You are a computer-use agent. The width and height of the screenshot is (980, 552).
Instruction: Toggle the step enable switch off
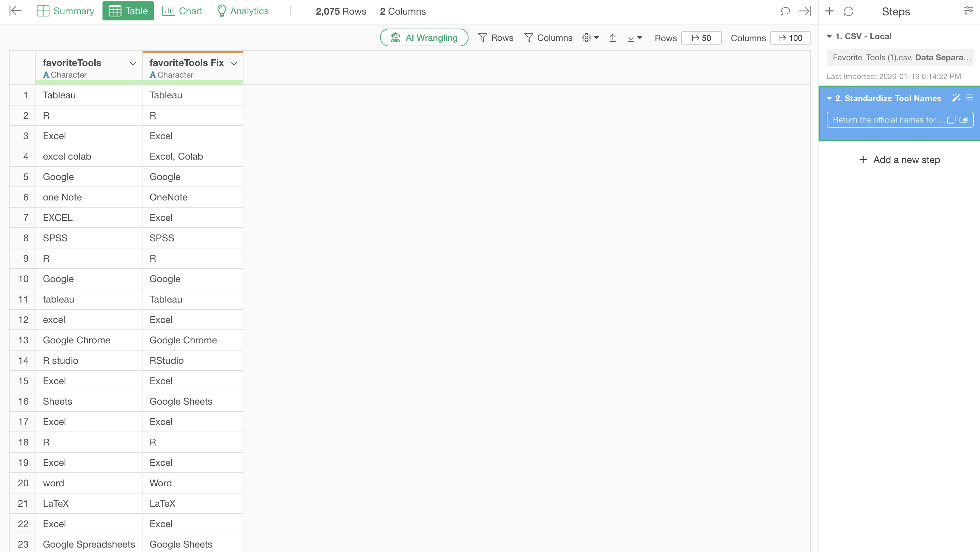[964, 120]
